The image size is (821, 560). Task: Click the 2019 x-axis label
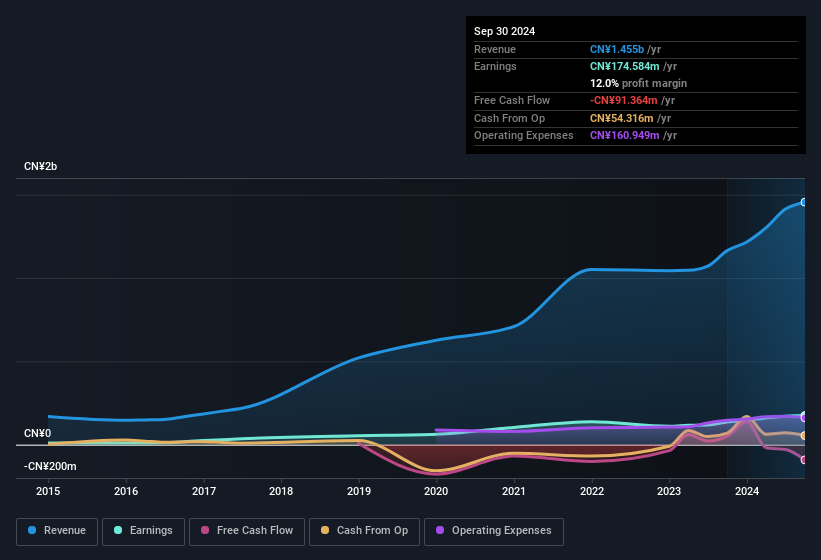(x=359, y=491)
